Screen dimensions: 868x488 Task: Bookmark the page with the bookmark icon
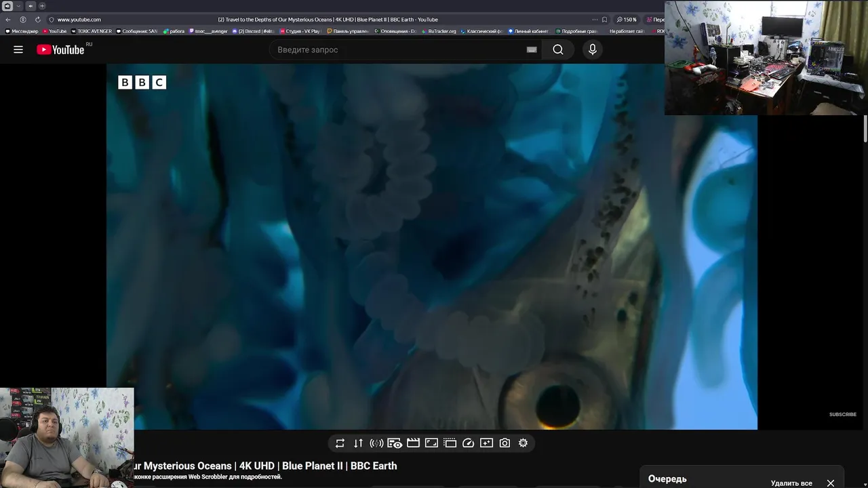click(605, 20)
